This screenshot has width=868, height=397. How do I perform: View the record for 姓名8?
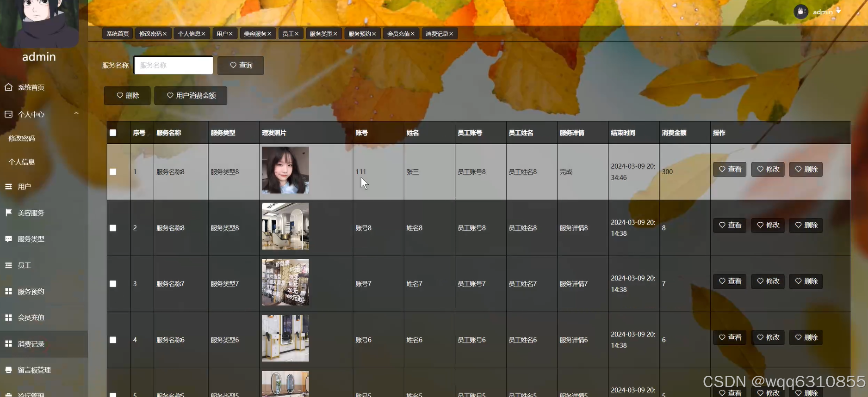coord(730,225)
